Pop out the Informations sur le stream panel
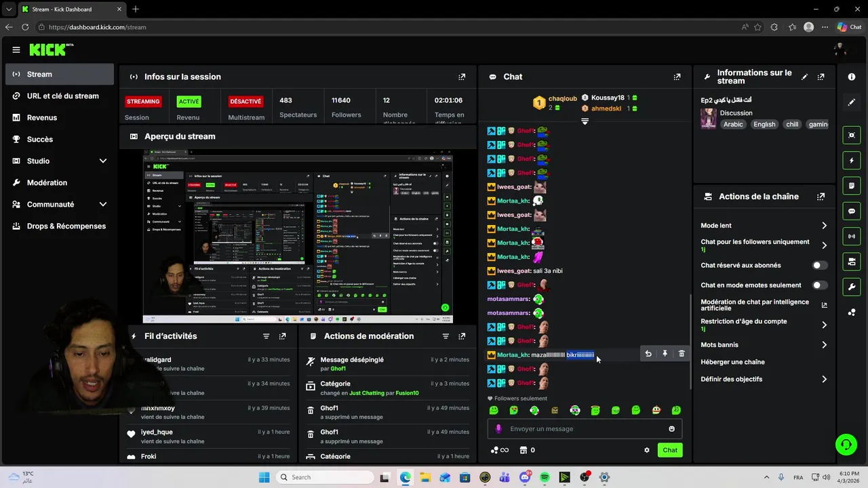 point(821,77)
